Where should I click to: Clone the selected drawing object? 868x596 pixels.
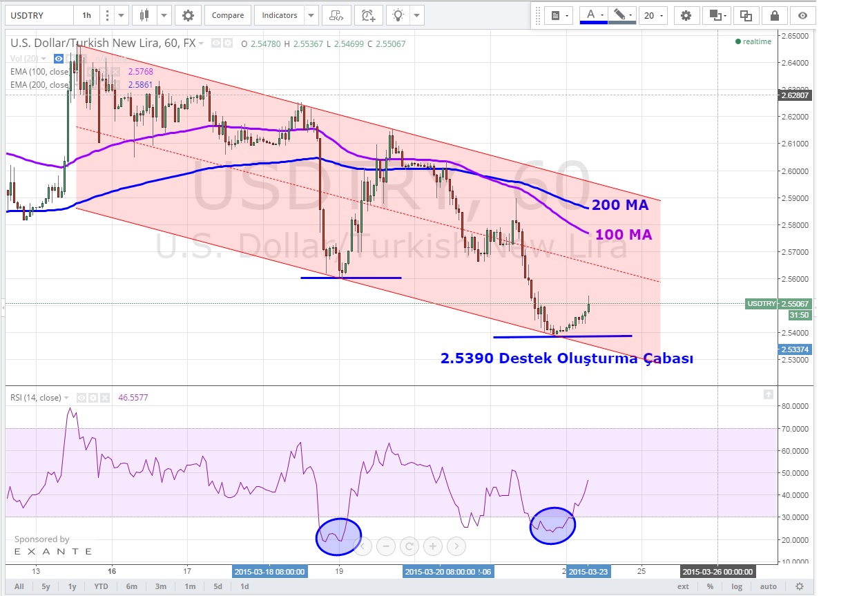pos(746,15)
